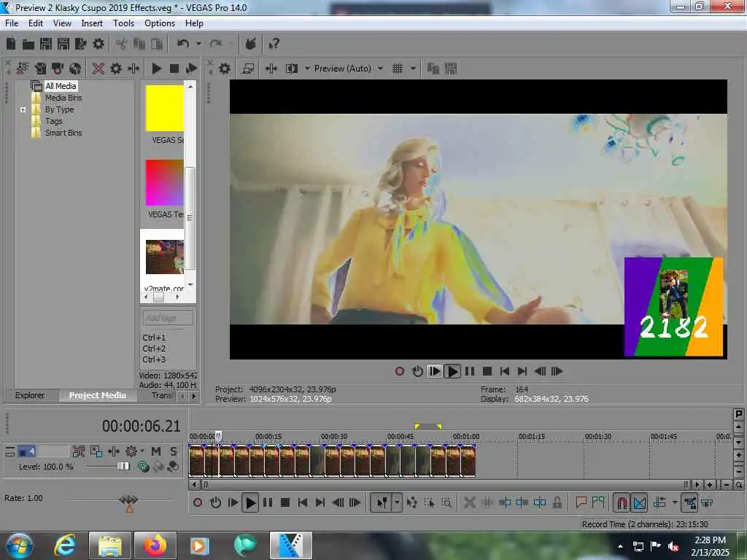This screenshot has height=560, width=747.
Task: Click the Insert Marker icon in timeline toolbar
Action: (x=581, y=502)
